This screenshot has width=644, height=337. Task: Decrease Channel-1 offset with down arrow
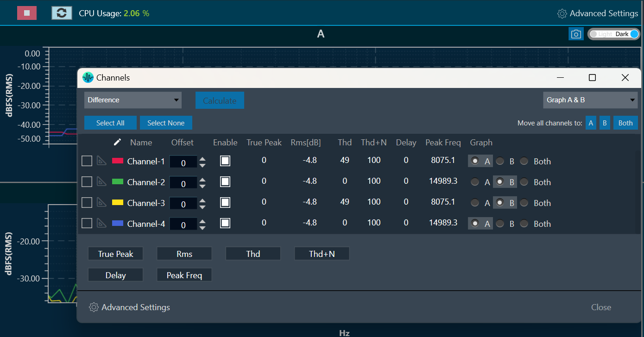(x=202, y=165)
